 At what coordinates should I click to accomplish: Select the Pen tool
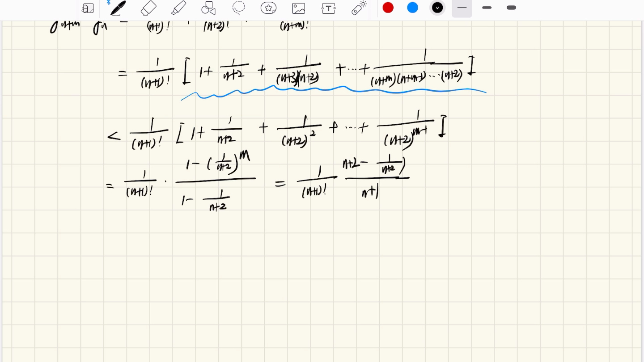(x=118, y=8)
